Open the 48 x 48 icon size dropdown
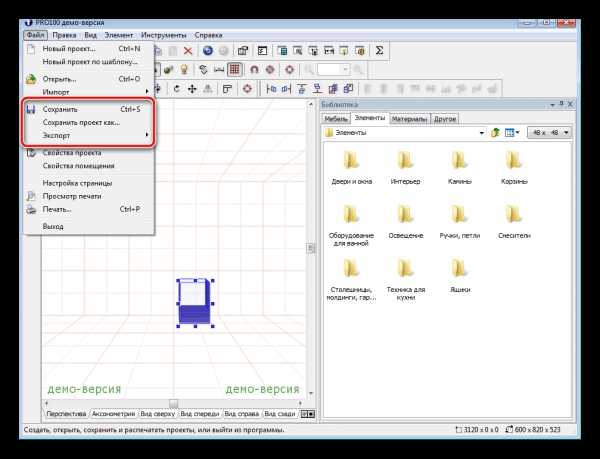Screen dimensions: 600x459 [567, 132]
